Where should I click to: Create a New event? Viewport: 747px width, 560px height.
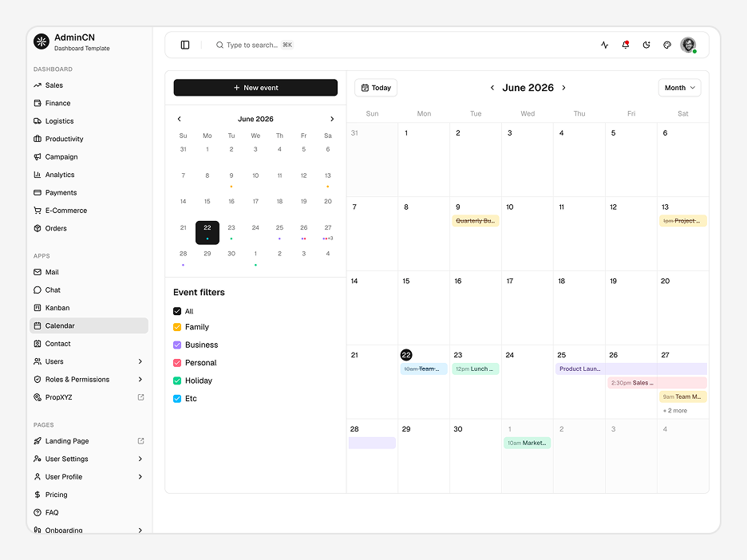pos(255,88)
